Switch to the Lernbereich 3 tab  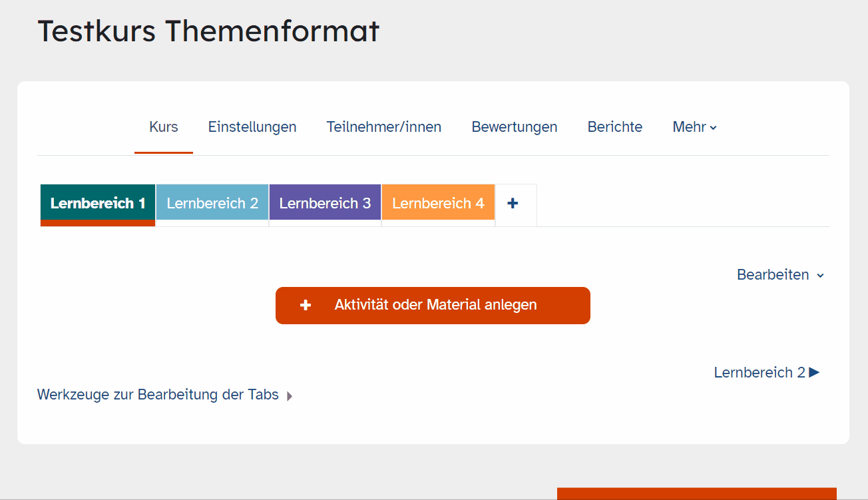325,202
